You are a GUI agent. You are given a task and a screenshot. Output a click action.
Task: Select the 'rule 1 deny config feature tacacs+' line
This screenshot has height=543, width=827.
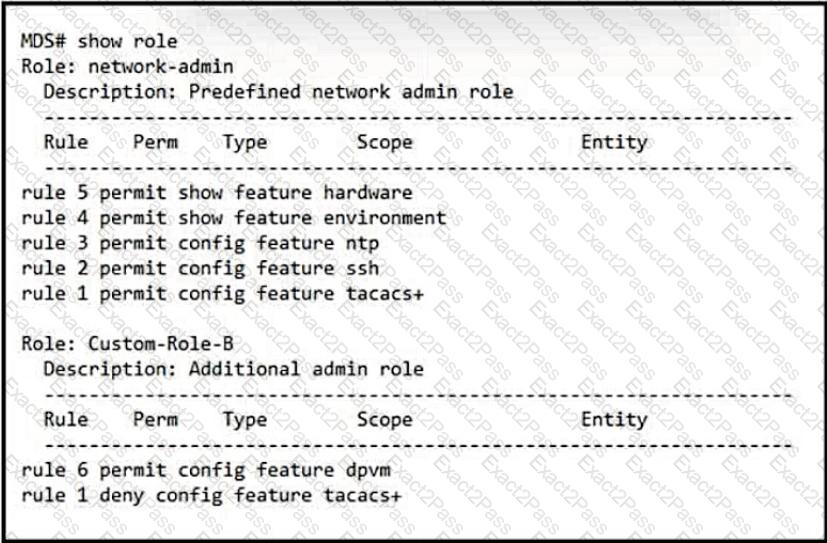[x=211, y=496]
